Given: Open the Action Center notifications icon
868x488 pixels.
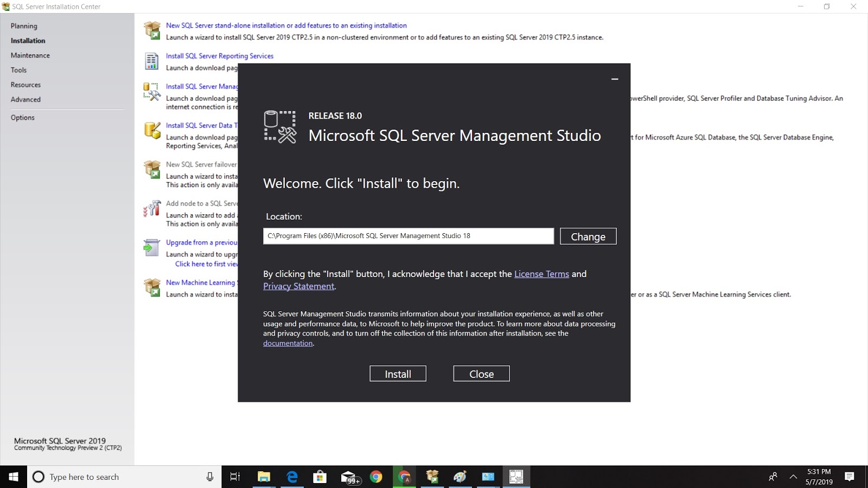Looking at the screenshot, I should pyautogui.click(x=850, y=477).
